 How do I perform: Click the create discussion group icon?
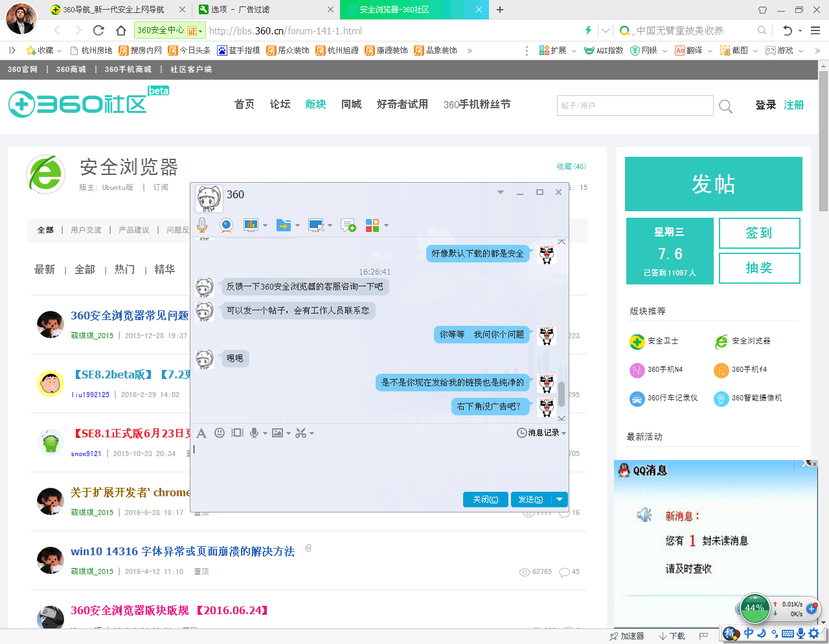point(348,225)
